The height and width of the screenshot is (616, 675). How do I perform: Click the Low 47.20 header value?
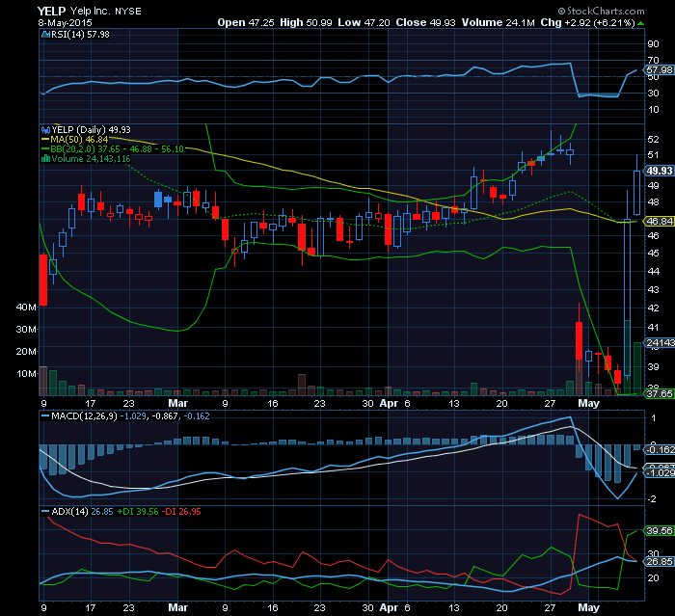pyautogui.click(x=364, y=23)
